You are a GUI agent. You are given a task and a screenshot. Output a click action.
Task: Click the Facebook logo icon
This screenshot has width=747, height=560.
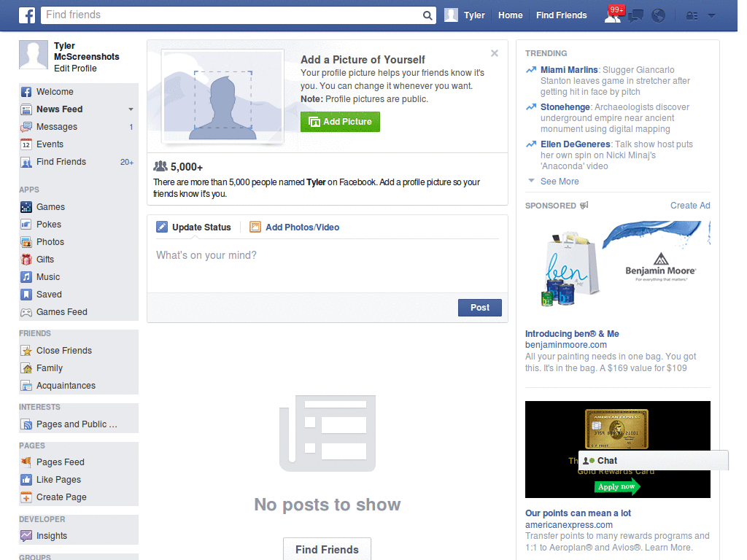click(27, 15)
